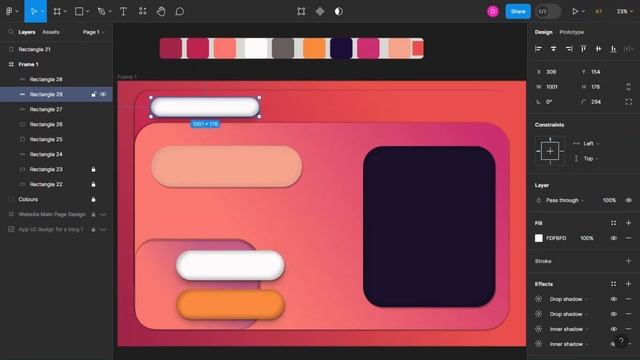Open the zoom level dropdown

tap(624, 11)
